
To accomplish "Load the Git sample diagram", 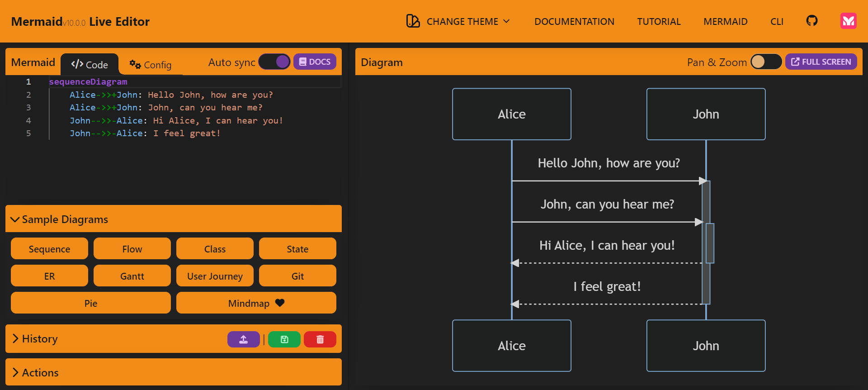I will (297, 276).
